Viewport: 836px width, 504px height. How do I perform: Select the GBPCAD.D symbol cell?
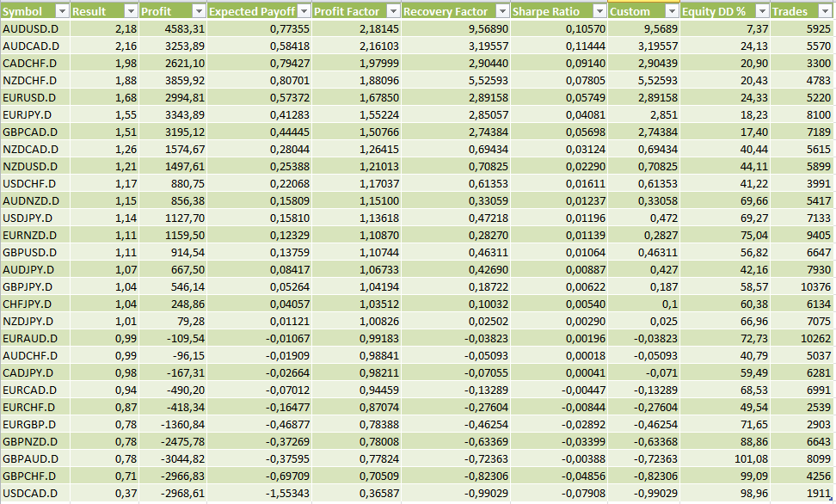coord(35,132)
